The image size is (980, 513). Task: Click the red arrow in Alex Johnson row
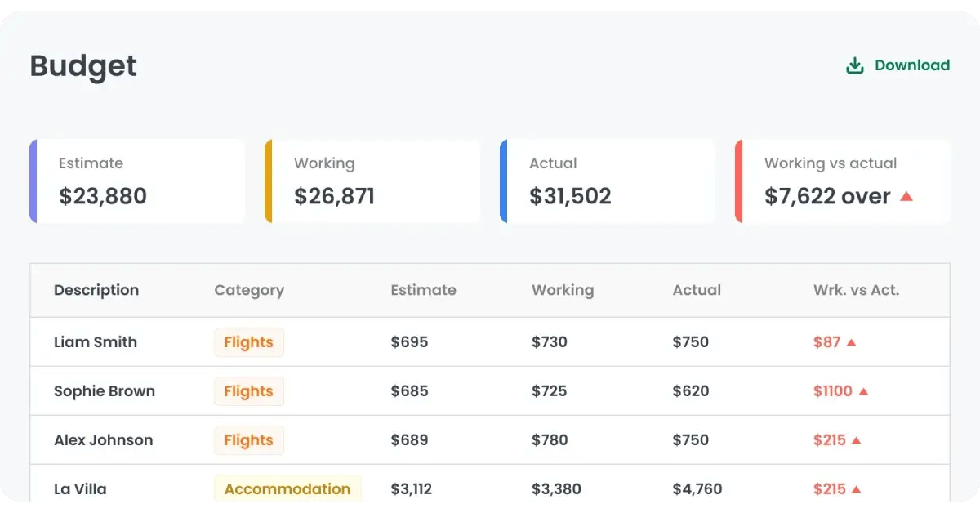pos(856,440)
